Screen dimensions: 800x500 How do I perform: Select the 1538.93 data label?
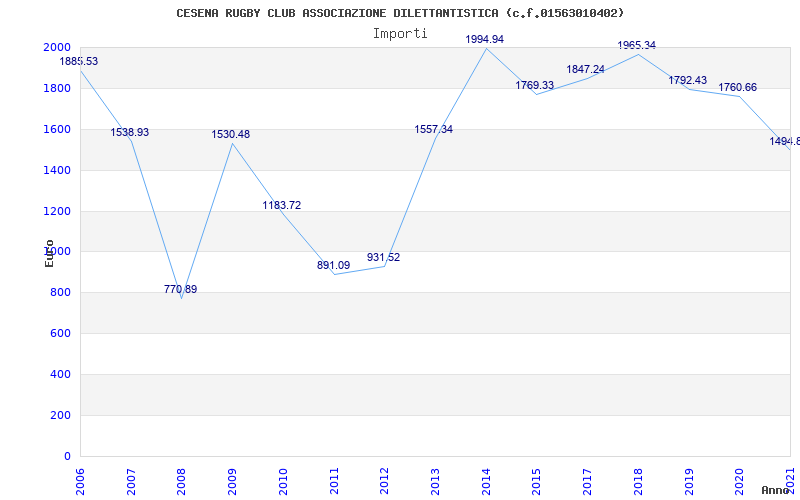point(130,132)
